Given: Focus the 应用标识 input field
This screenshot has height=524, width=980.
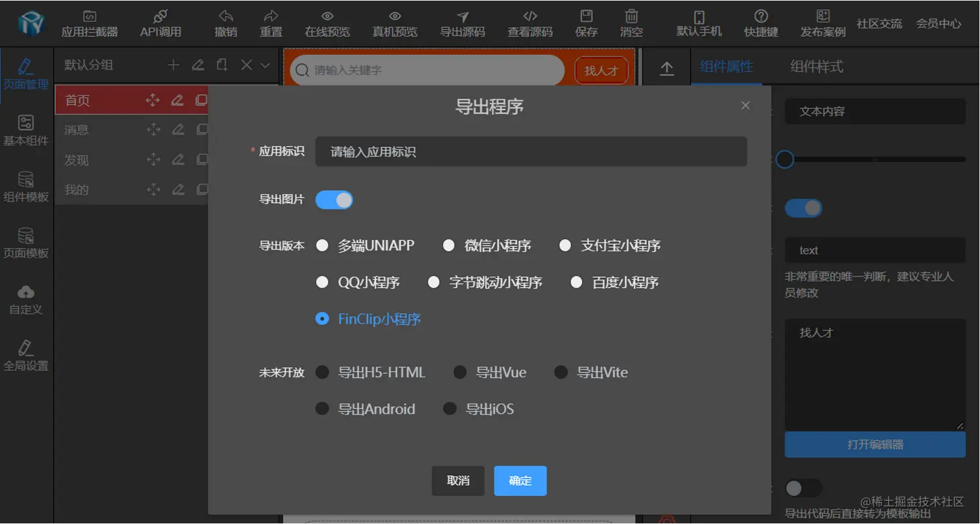Looking at the screenshot, I should point(531,152).
